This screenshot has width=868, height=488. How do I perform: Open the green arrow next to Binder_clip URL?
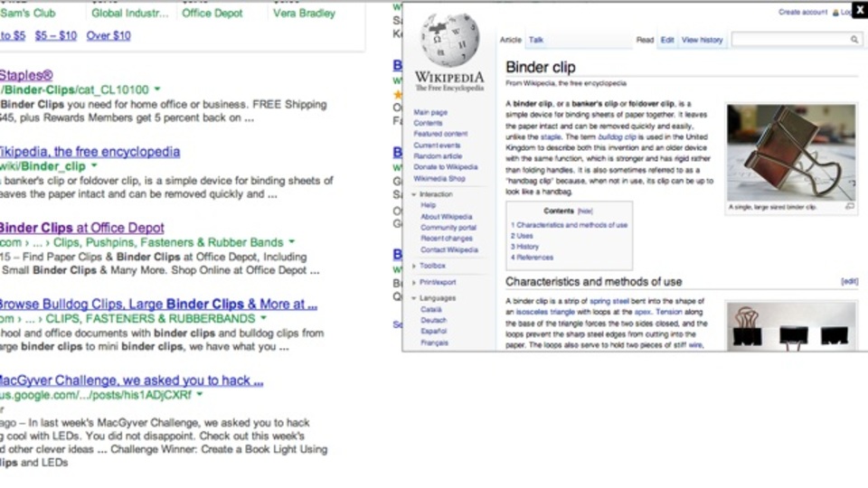point(94,165)
